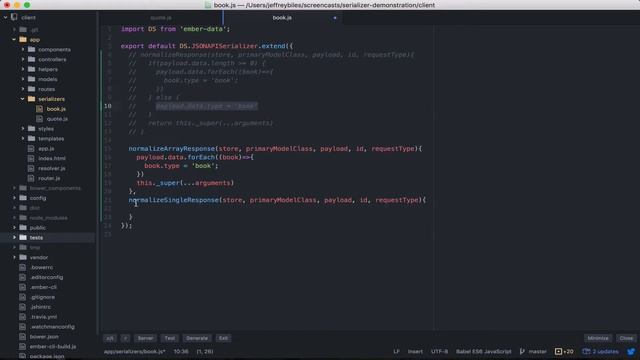Click the file icon in window title
640x360 pixels.
coord(208,5)
